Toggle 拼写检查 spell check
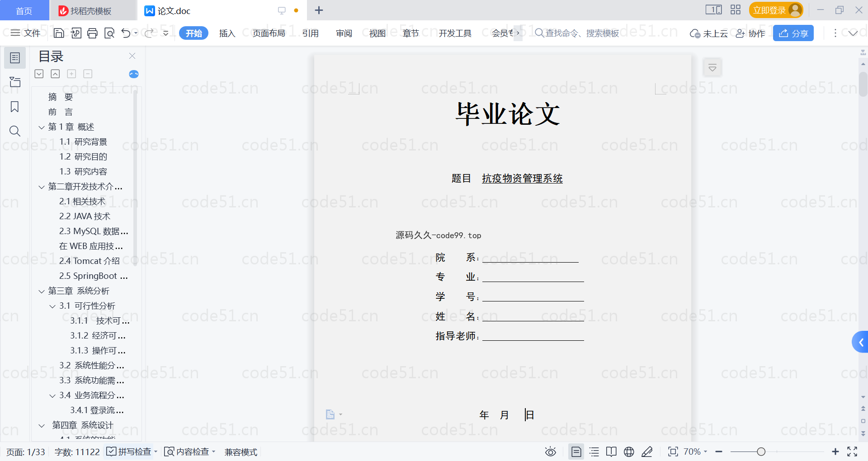 (129, 452)
